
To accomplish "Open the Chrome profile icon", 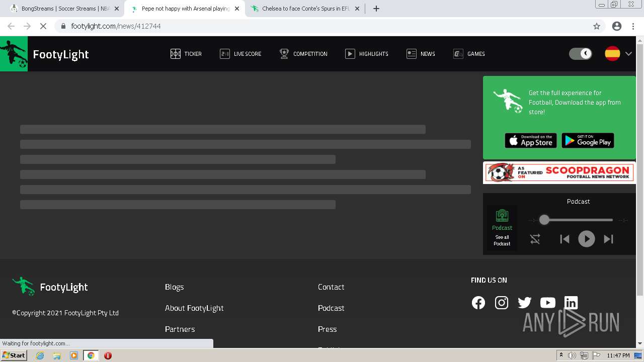I will [617, 26].
